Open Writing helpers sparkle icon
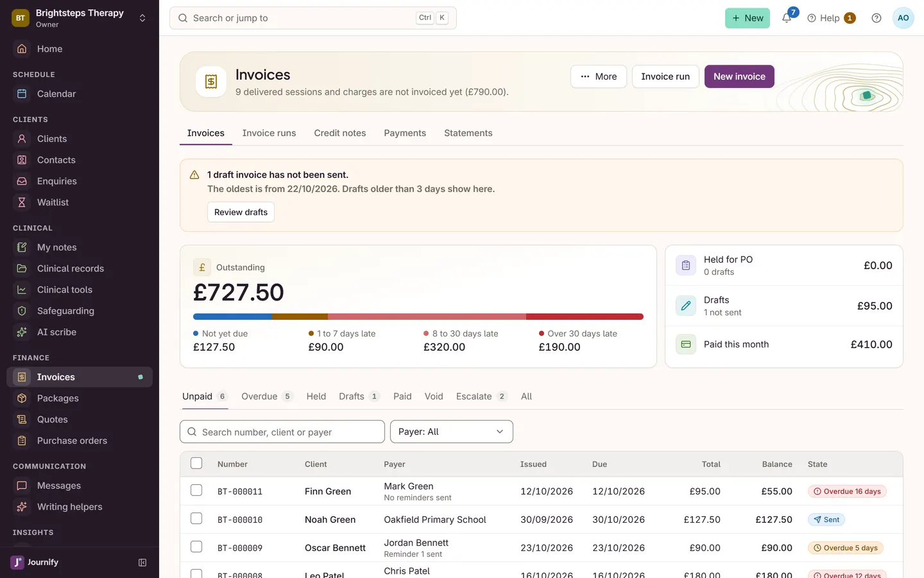The width and height of the screenshot is (924, 578). pos(22,507)
